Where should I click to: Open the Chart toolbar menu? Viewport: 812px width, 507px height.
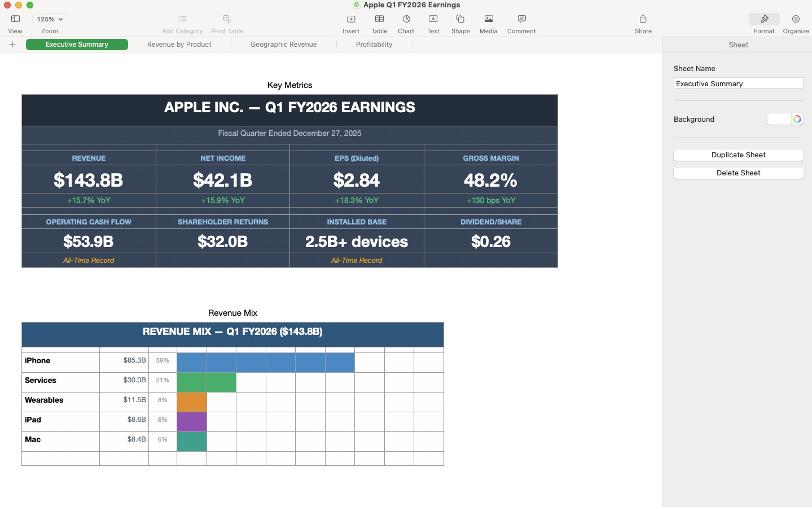coord(406,19)
